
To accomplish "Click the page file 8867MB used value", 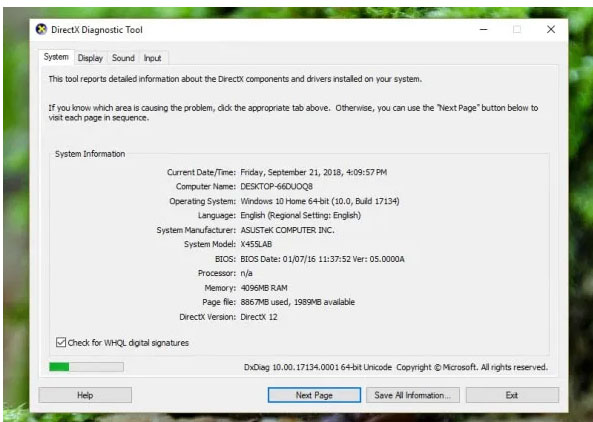I will [298, 302].
